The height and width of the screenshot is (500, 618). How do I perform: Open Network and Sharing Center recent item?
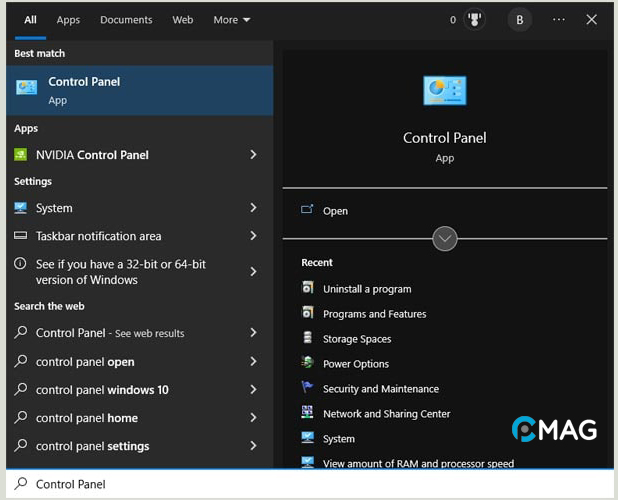pos(386,414)
